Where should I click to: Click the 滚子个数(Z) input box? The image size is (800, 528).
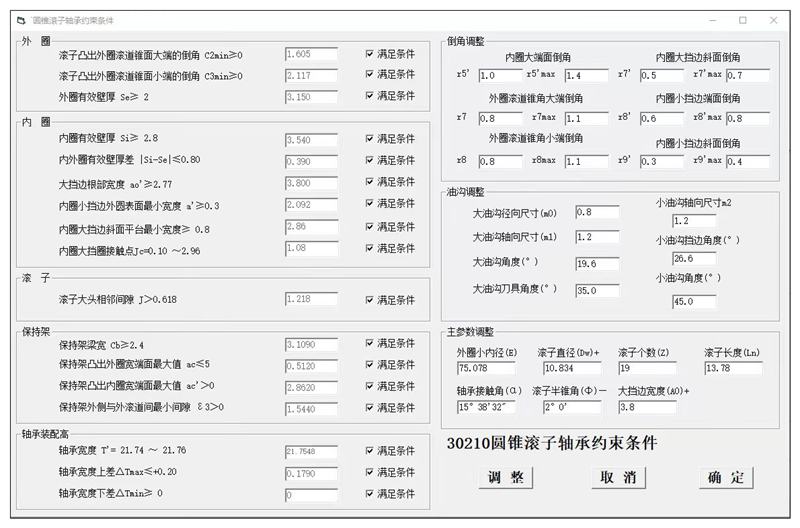646,369
